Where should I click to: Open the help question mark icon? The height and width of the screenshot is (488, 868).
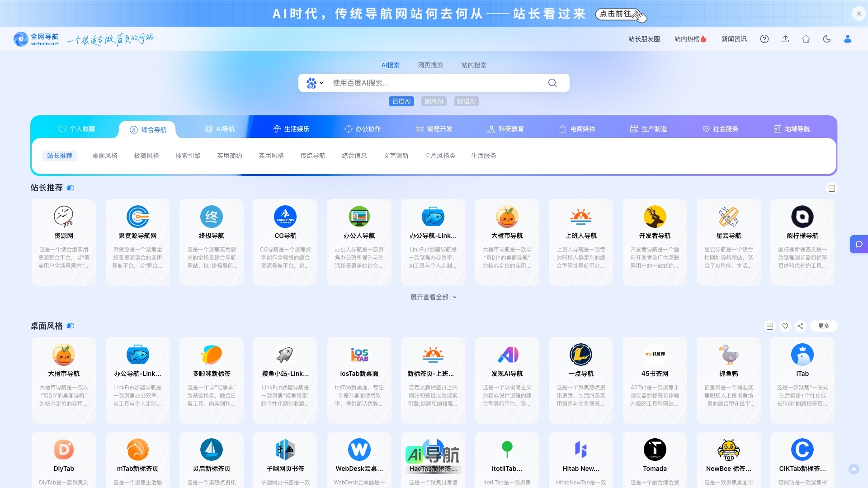[764, 39]
